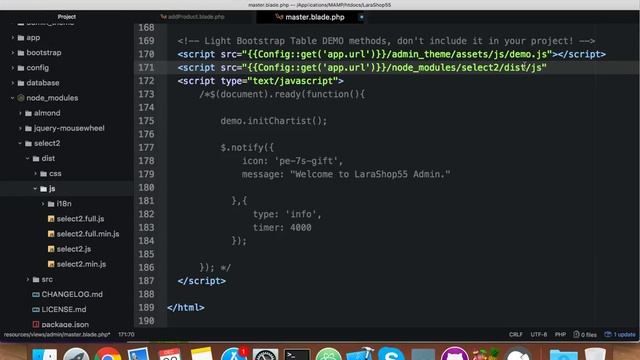Expand the config folder arrow

[x=12, y=68]
